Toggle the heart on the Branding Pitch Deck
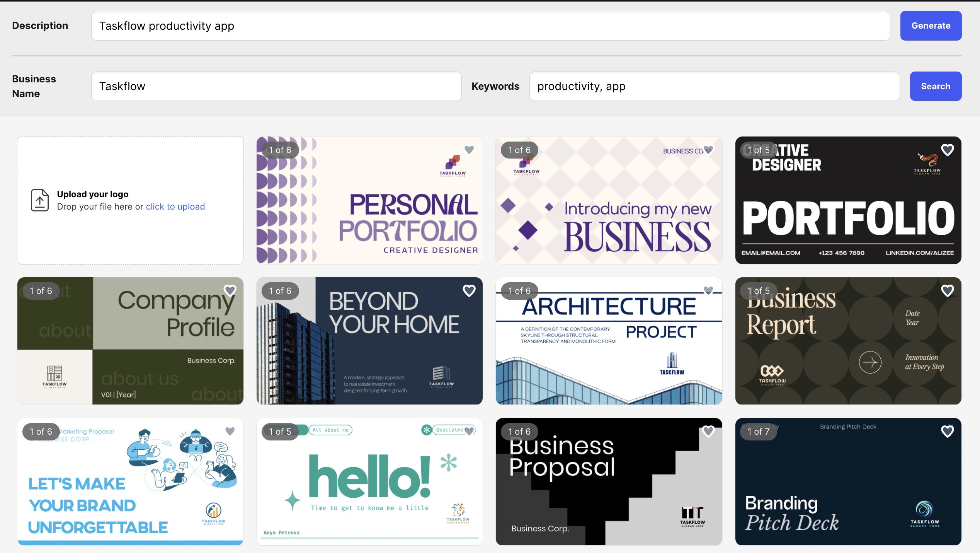 pyautogui.click(x=948, y=431)
